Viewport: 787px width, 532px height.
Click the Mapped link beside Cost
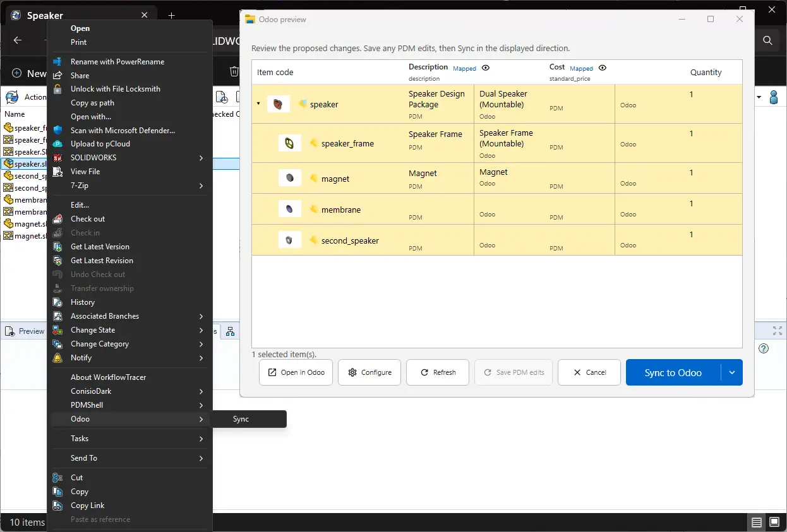[581, 69]
